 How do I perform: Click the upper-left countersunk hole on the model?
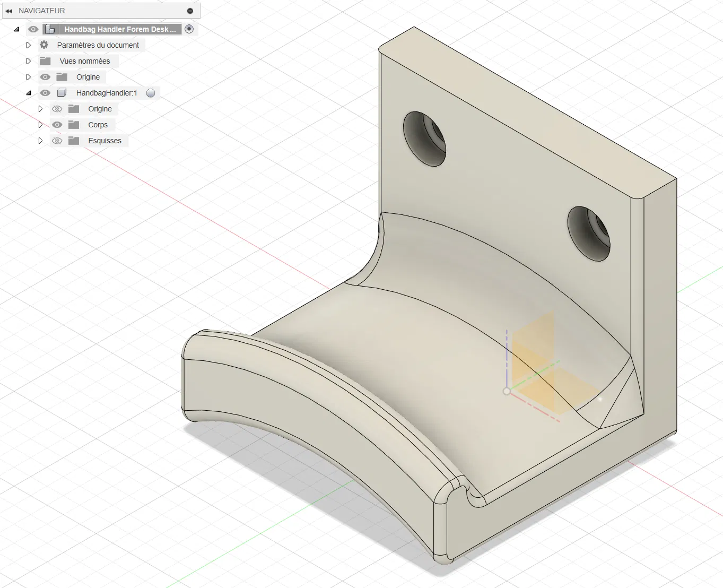tap(424, 139)
